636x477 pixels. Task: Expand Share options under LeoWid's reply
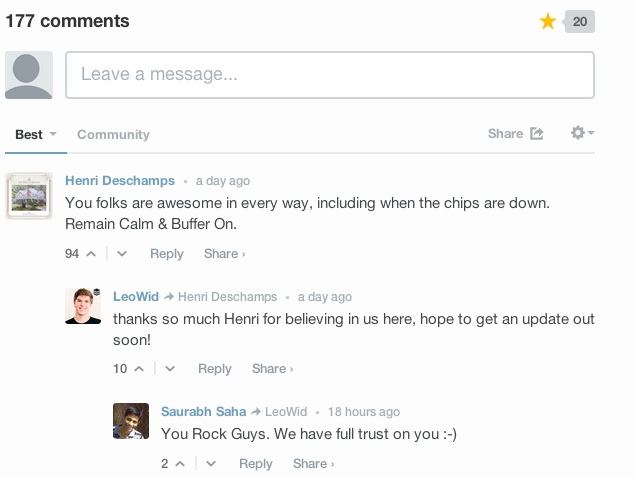coord(272,368)
